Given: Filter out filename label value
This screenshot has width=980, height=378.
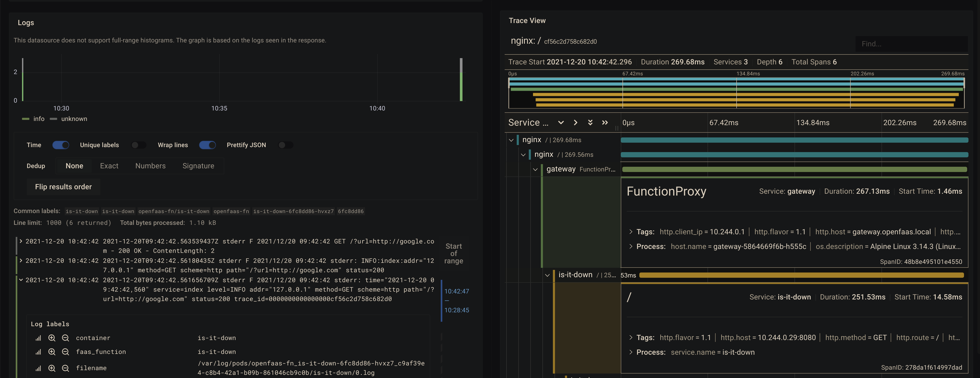Looking at the screenshot, I should pyautogui.click(x=66, y=368).
